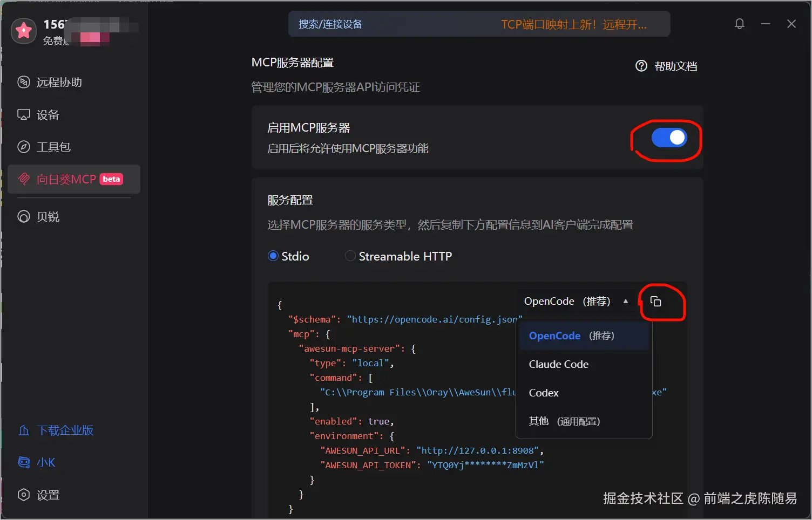812x520 pixels.
Task: Open the TCP端口映射上新 promotion link
Action: 573,24
